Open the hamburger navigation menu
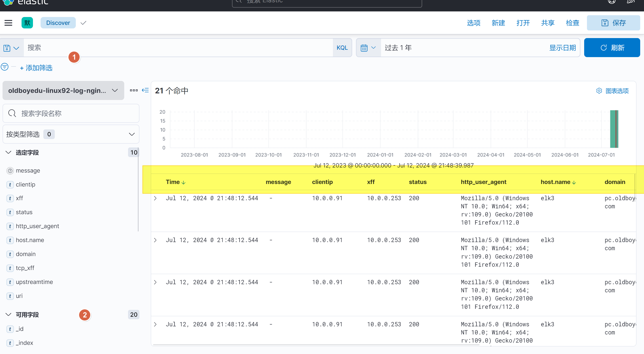 coord(8,23)
